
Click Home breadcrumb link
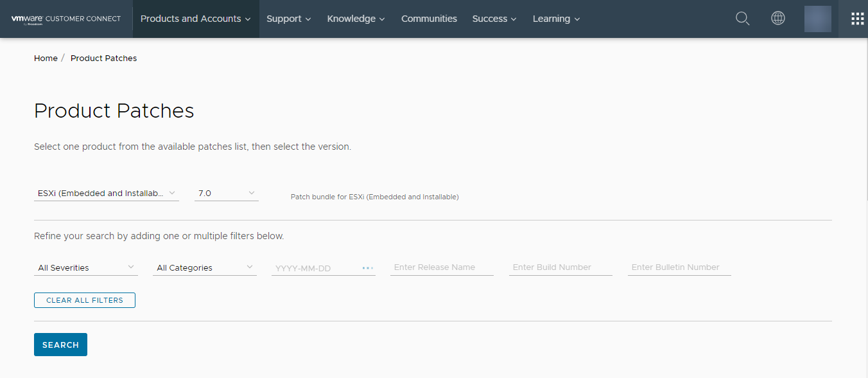[x=46, y=58]
